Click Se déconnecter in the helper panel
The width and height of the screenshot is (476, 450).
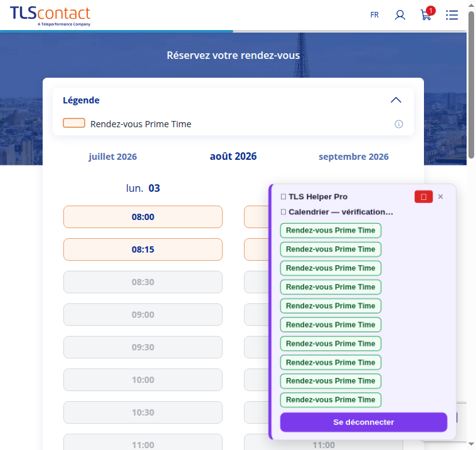pyautogui.click(x=363, y=422)
